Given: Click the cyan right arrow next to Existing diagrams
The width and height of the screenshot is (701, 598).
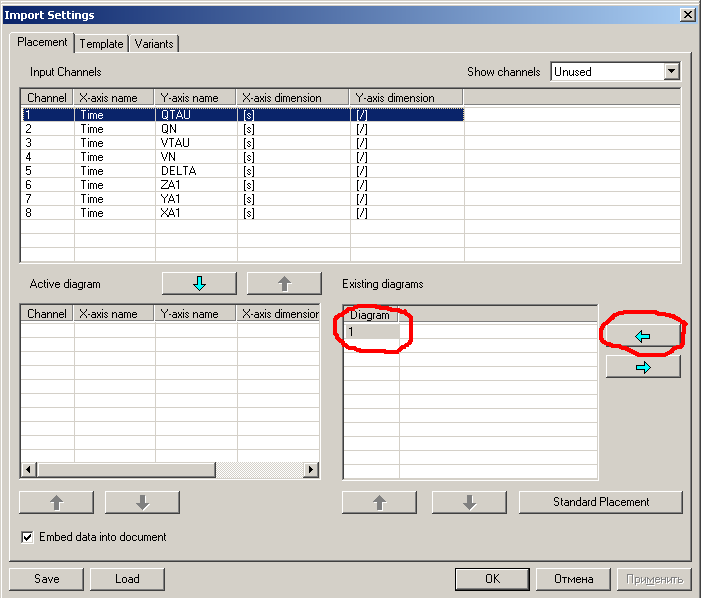Looking at the screenshot, I should (643, 367).
